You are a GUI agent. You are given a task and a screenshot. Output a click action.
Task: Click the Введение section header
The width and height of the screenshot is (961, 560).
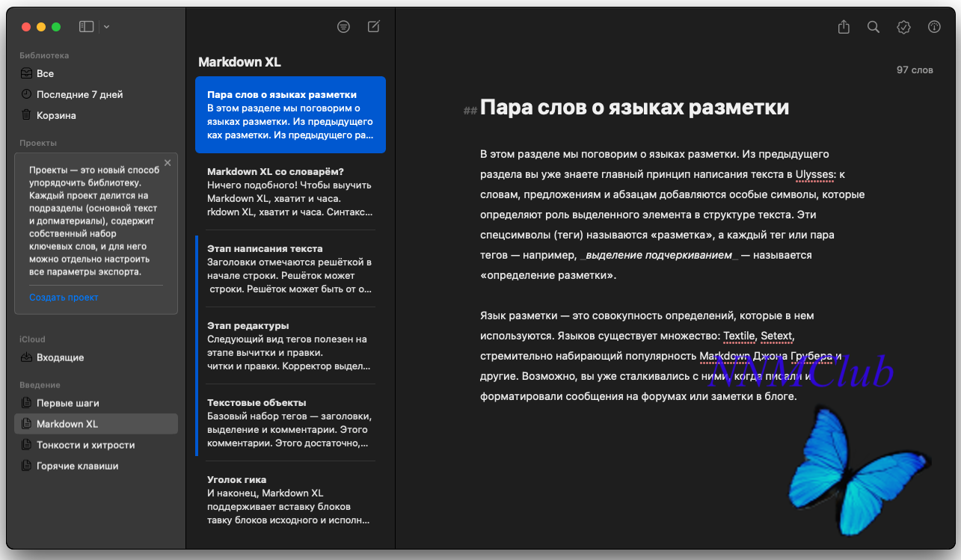(40, 385)
